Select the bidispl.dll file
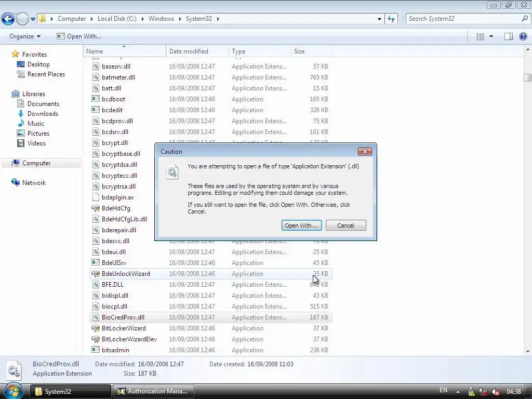This screenshot has width=532, height=399. pyautogui.click(x=115, y=295)
